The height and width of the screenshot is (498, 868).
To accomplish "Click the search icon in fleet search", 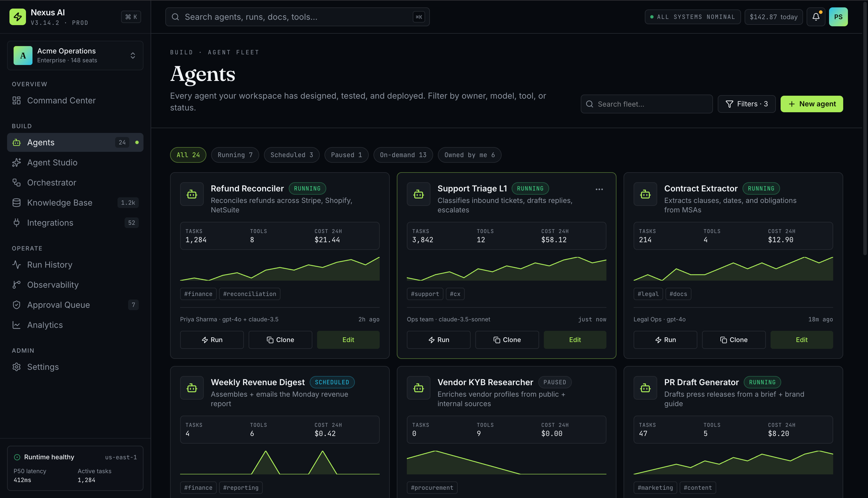I will tap(590, 104).
